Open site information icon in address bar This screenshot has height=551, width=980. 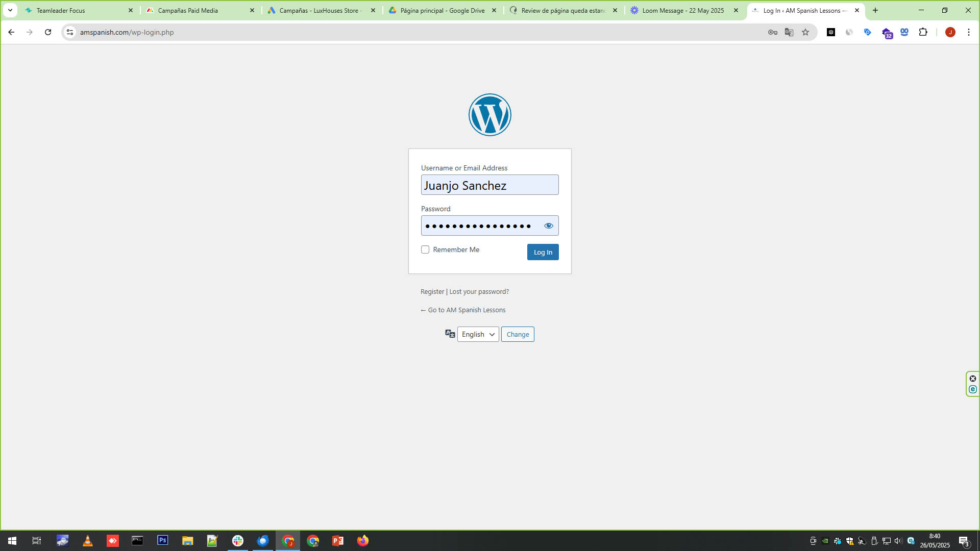70,32
